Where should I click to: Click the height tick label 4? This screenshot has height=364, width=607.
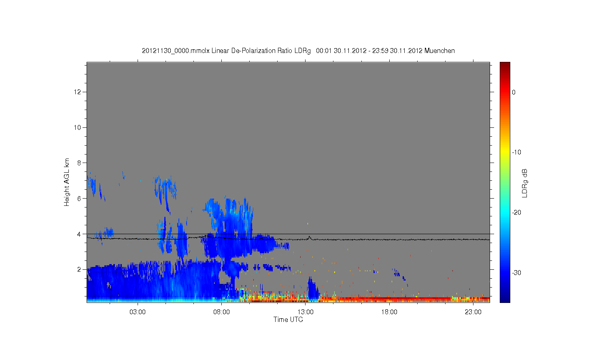pyautogui.click(x=79, y=234)
